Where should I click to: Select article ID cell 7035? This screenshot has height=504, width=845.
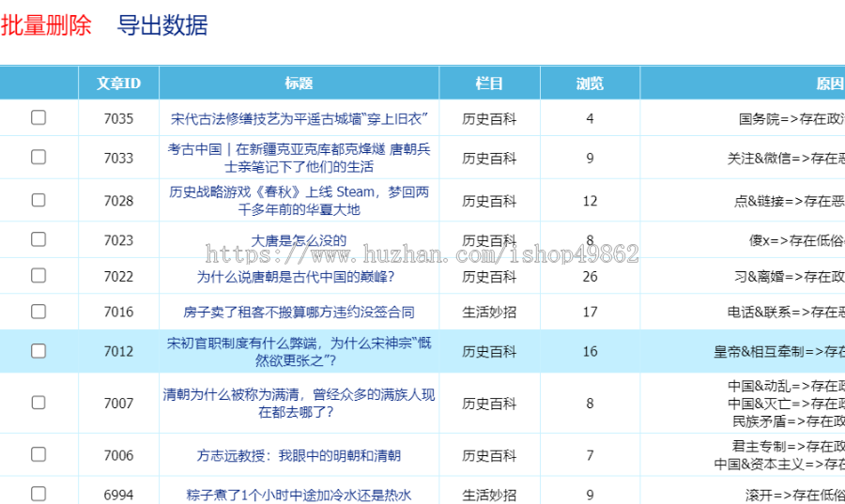tap(118, 118)
